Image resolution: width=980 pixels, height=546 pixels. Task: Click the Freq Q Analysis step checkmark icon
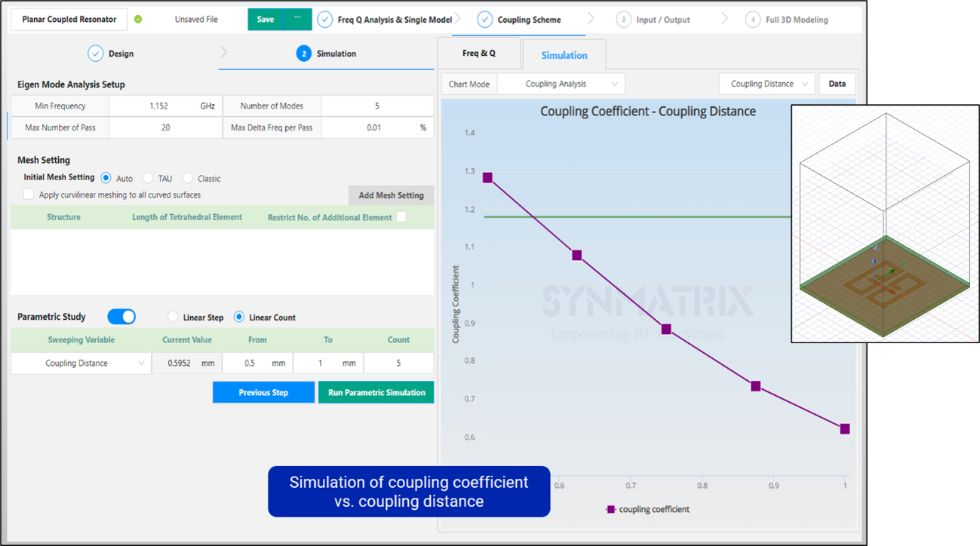pyautogui.click(x=324, y=20)
